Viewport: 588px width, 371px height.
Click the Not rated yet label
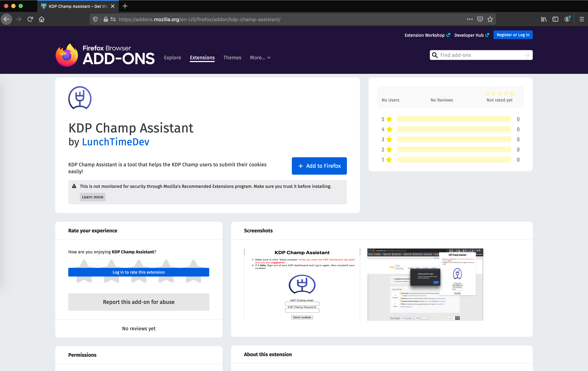[499, 100]
